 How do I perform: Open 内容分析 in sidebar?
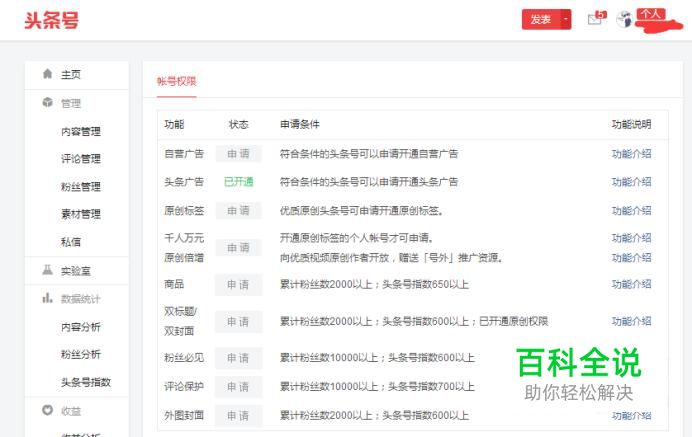click(x=81, y=327)
